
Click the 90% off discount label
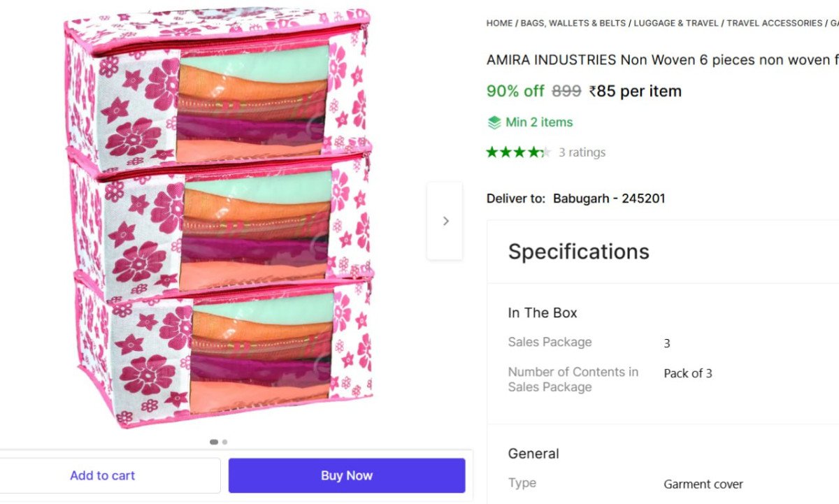coord(515,91)
